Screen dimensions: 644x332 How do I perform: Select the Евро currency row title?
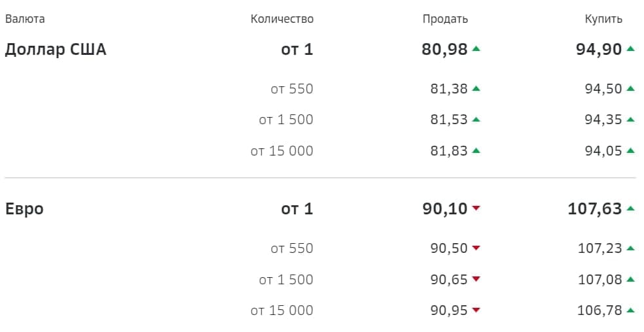[x=24, y=209]
